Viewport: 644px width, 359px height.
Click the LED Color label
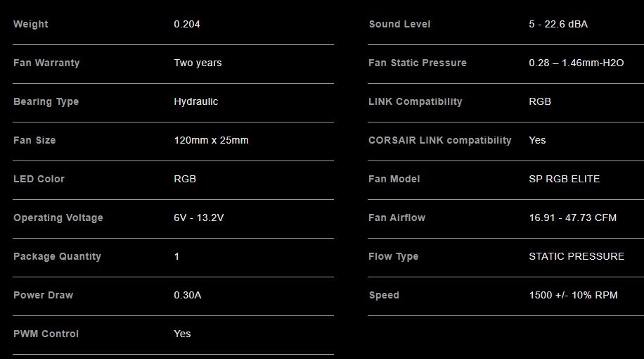coord(39,179)
